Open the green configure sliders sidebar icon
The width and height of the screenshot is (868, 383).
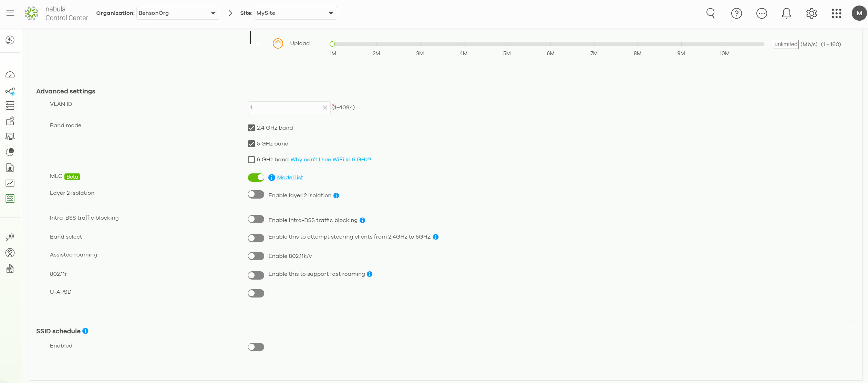(x=10, y=199)
